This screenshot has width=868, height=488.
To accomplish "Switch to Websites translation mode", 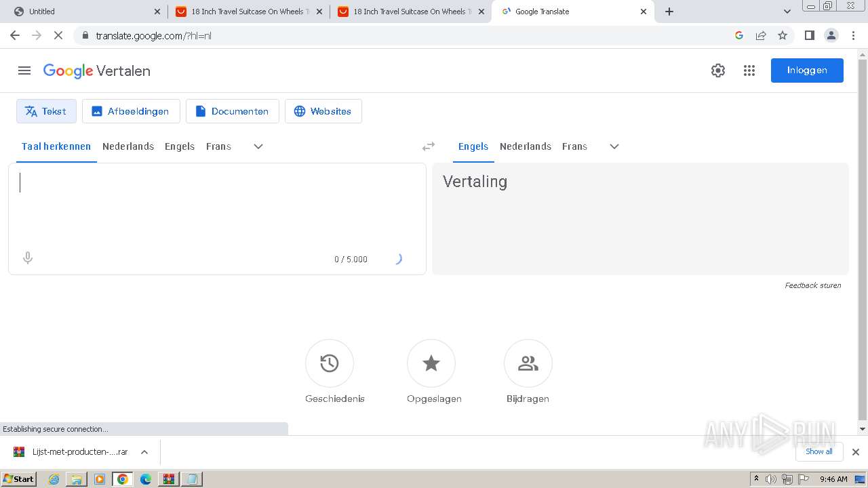I will point(323,111).
